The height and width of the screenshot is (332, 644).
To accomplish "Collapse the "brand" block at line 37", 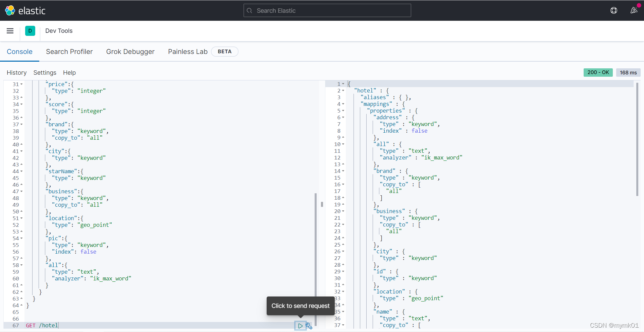I will tap(21, 125).
